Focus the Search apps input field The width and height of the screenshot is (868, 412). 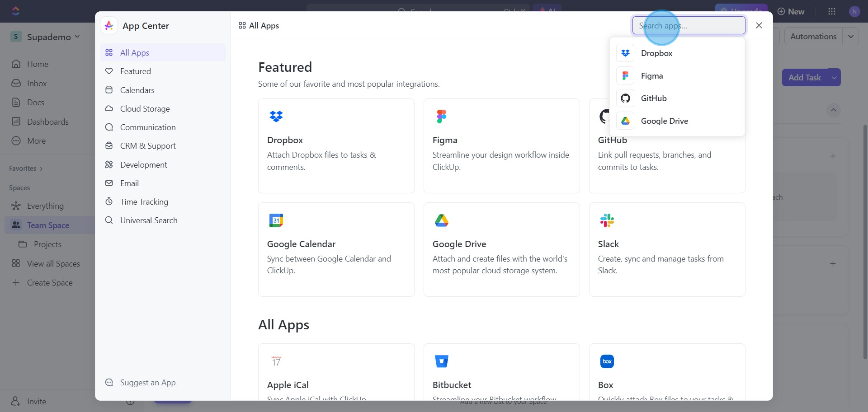click(689, 25)
